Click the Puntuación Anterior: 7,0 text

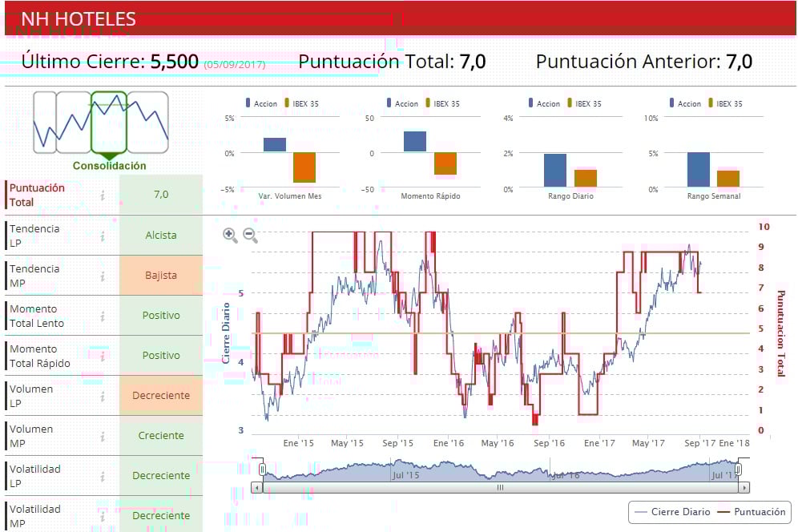[644, 62]
